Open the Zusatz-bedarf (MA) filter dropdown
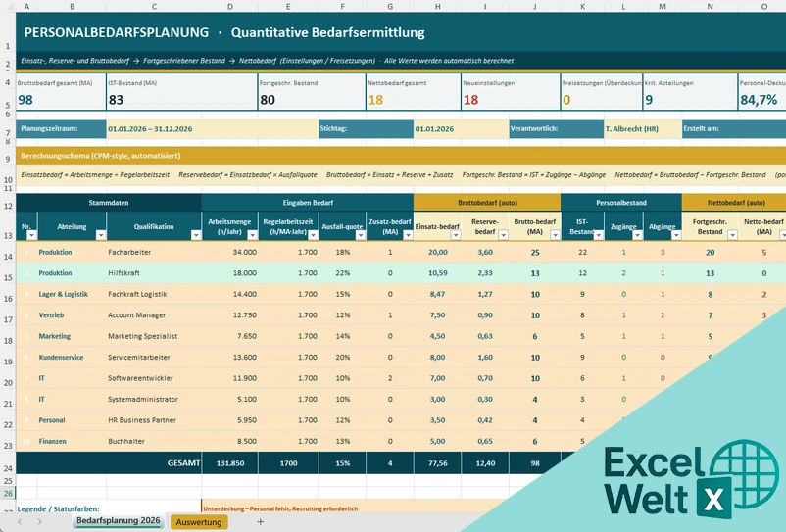The height and width of the screenshot is (532, 786). (408, 235)
